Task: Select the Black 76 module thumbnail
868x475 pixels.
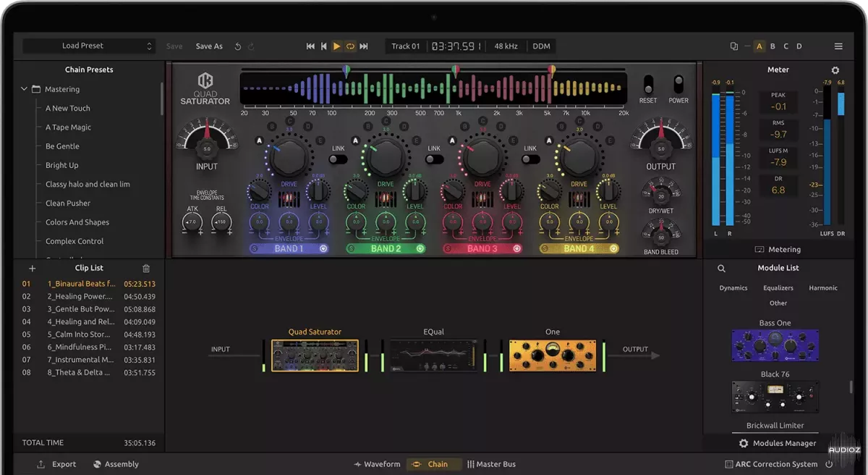Action: pyautogui.click(x=775, y=398)
